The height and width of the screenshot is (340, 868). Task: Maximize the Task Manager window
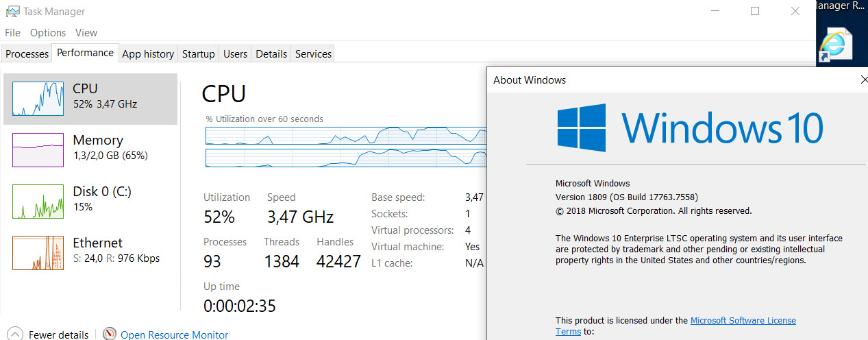coord(755,11)
